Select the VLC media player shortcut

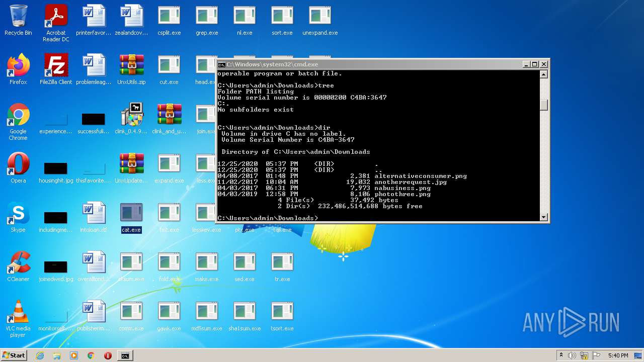(18, 319)
